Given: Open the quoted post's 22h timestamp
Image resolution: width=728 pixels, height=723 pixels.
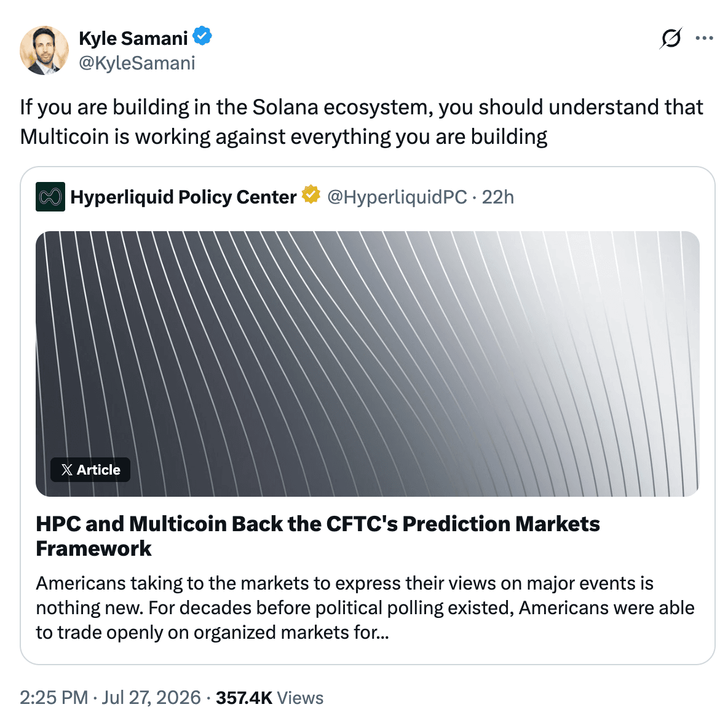Looking at the screenshot, I should coord(497,197).
